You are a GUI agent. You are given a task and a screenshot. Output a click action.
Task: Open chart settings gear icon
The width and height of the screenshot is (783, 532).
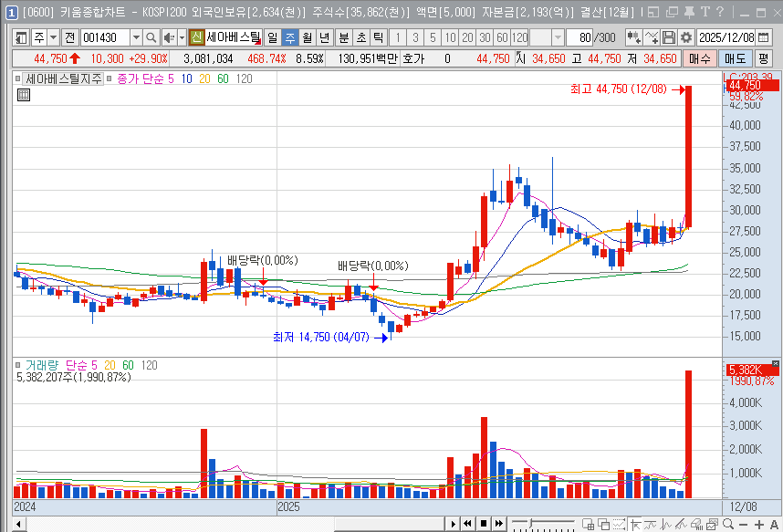click(x=686, y=37)
